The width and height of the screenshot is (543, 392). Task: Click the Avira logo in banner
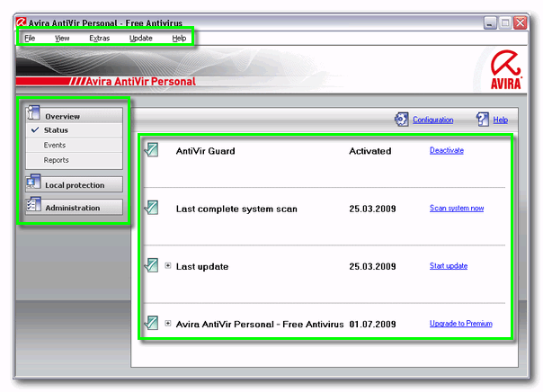506,69
